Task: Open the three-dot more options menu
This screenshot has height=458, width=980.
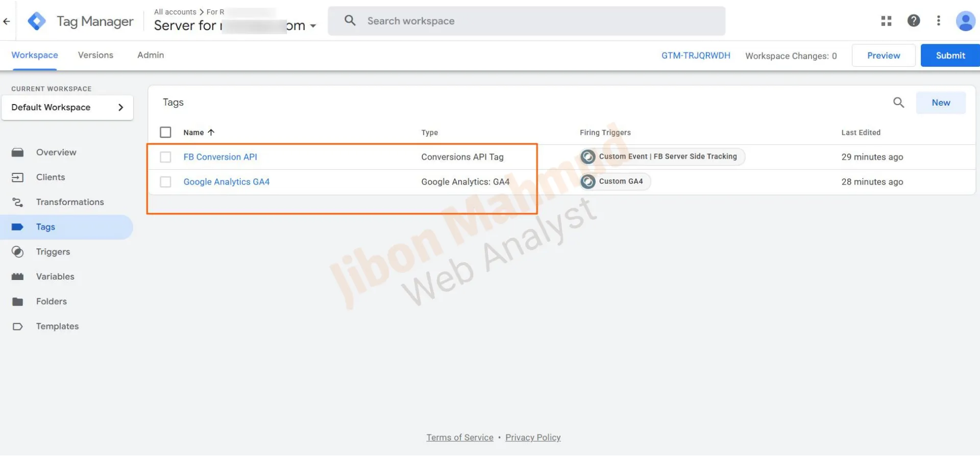Action: point(938,21)
